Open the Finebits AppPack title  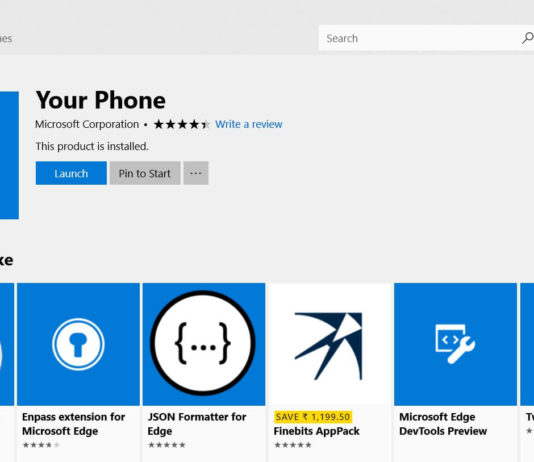point(316,431)
